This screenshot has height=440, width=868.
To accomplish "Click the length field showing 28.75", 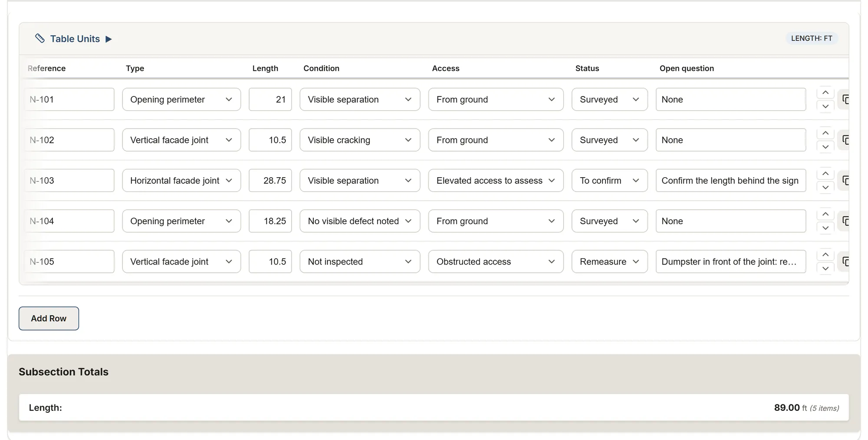I will point(270,180).
